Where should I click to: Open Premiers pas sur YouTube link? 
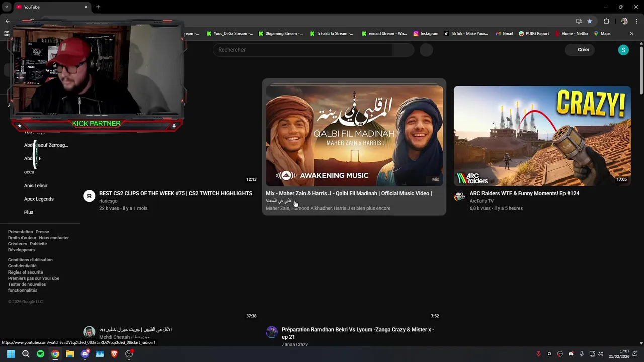[34, 278]
